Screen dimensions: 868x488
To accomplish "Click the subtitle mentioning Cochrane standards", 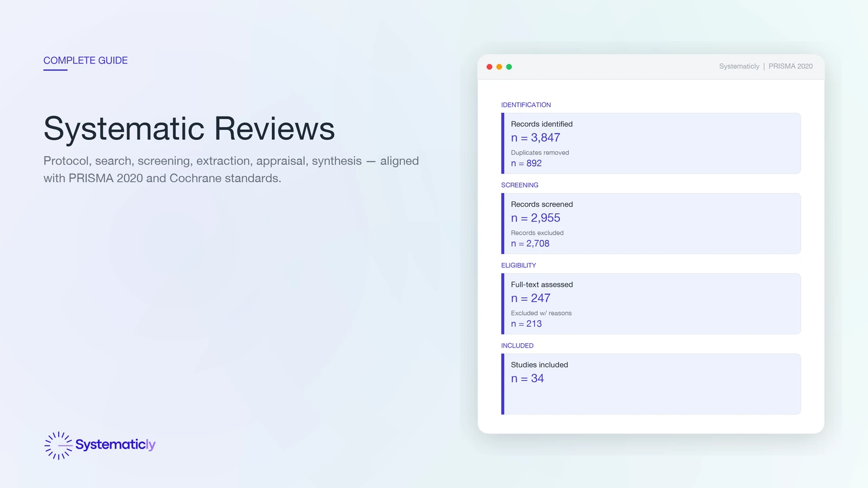I will pyautogui.click(x=231, y=169).
